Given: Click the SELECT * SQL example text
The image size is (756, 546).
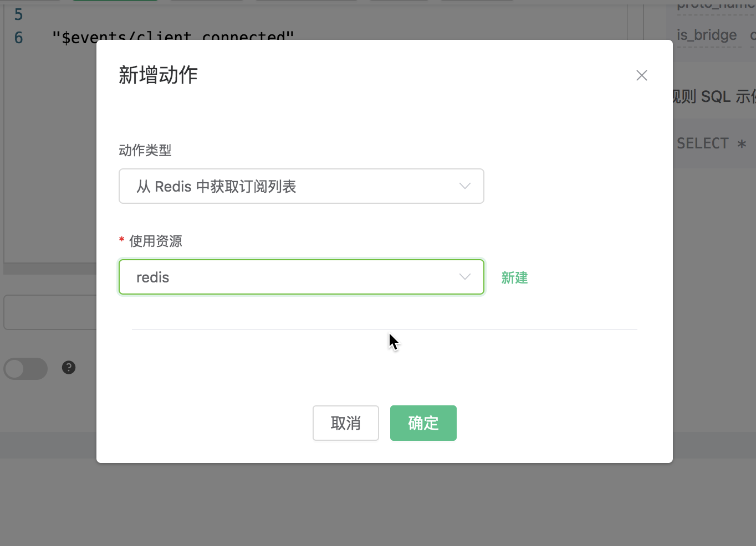Looking at the screenshot, I should [x=712, y=143].
